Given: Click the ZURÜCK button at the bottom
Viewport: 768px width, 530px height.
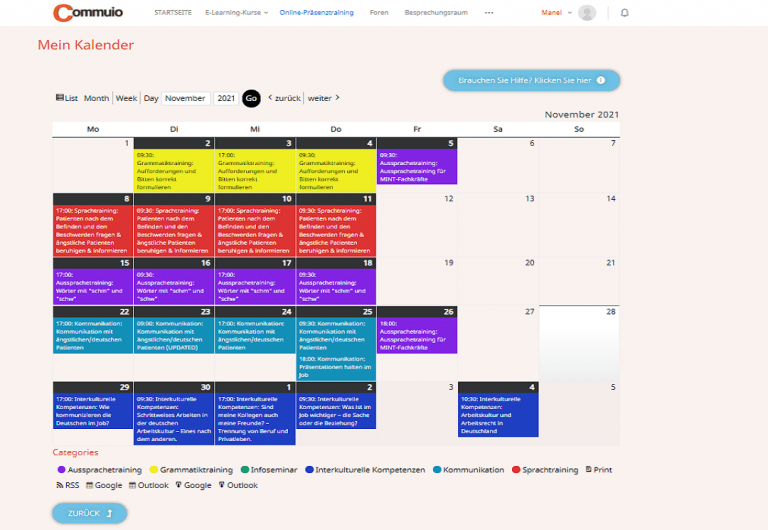Looking at the screenshot, I should tap(90, 513).
